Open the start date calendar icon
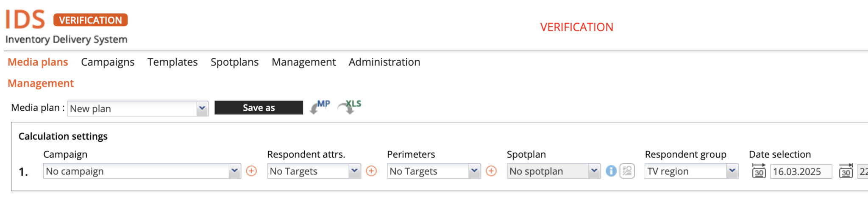The image size is (868, 199). tap(759, 171)
